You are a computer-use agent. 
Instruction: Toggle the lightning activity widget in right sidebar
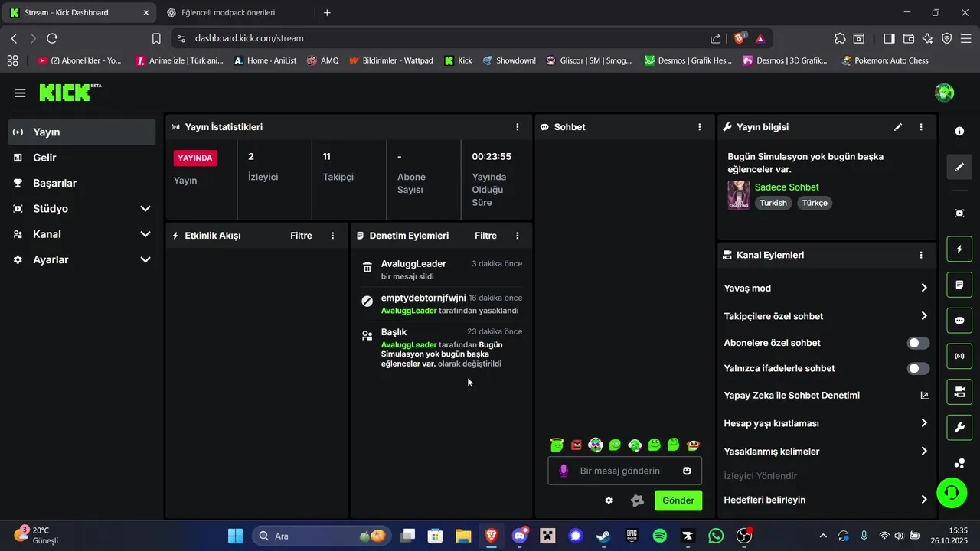click(x=959, y=249)
